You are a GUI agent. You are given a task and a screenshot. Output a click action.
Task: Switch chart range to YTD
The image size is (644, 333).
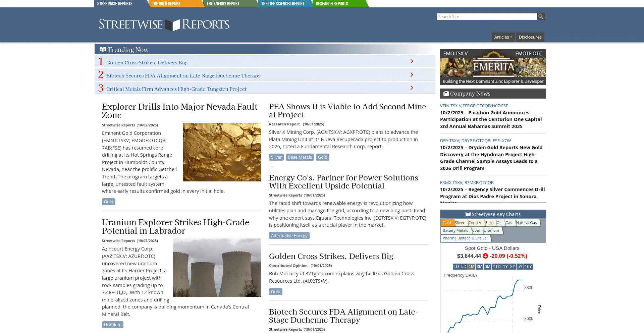496,267
